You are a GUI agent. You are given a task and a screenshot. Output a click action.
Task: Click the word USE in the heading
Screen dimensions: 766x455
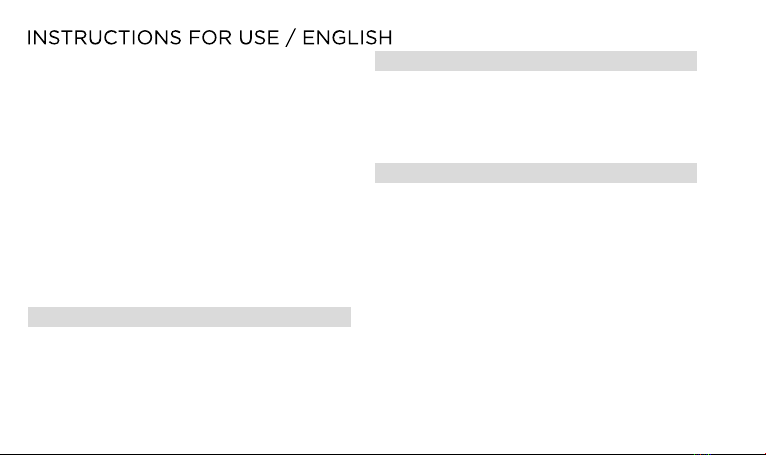point(259,38)
